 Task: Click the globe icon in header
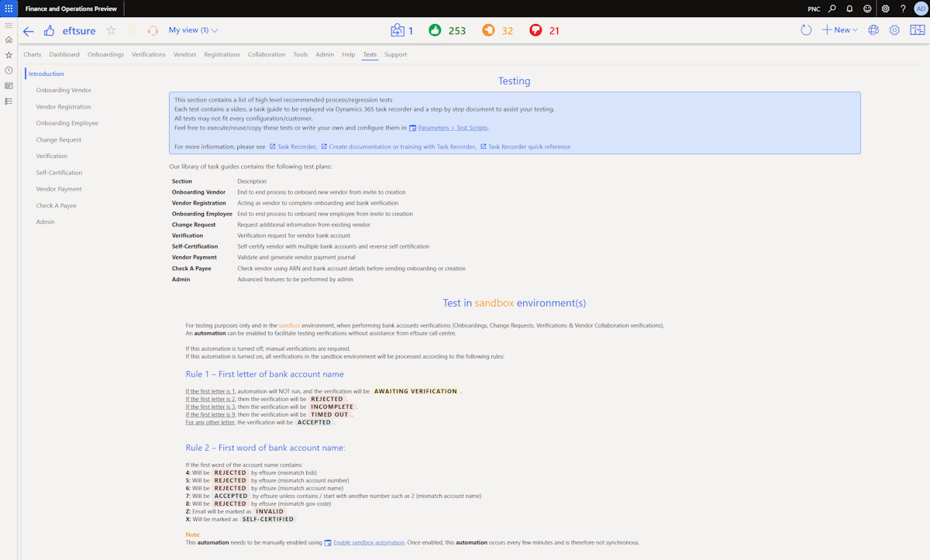click(873, 30)
